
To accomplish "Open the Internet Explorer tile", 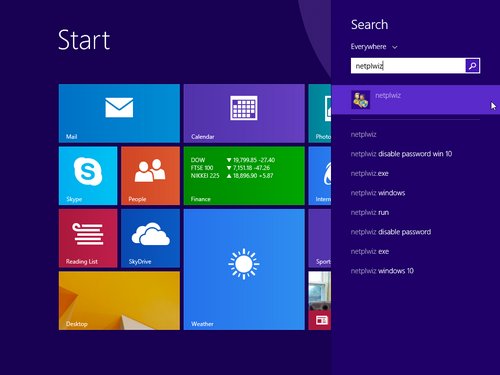I will 320,176.
